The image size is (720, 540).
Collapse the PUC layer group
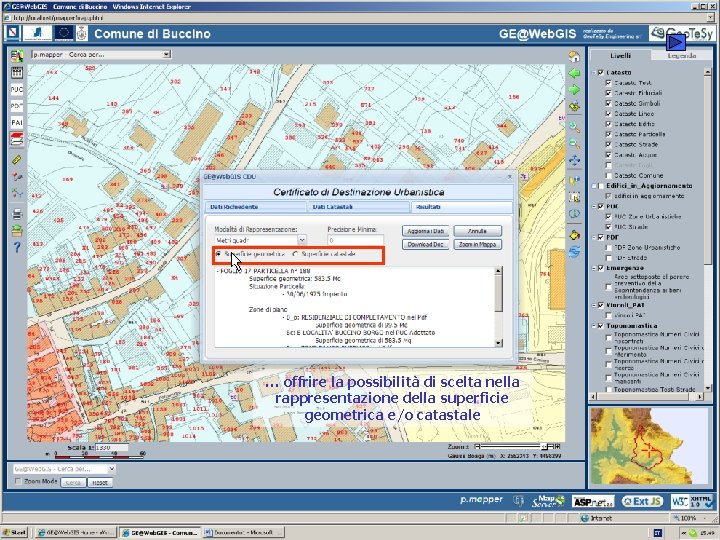(x=594, y=206)
